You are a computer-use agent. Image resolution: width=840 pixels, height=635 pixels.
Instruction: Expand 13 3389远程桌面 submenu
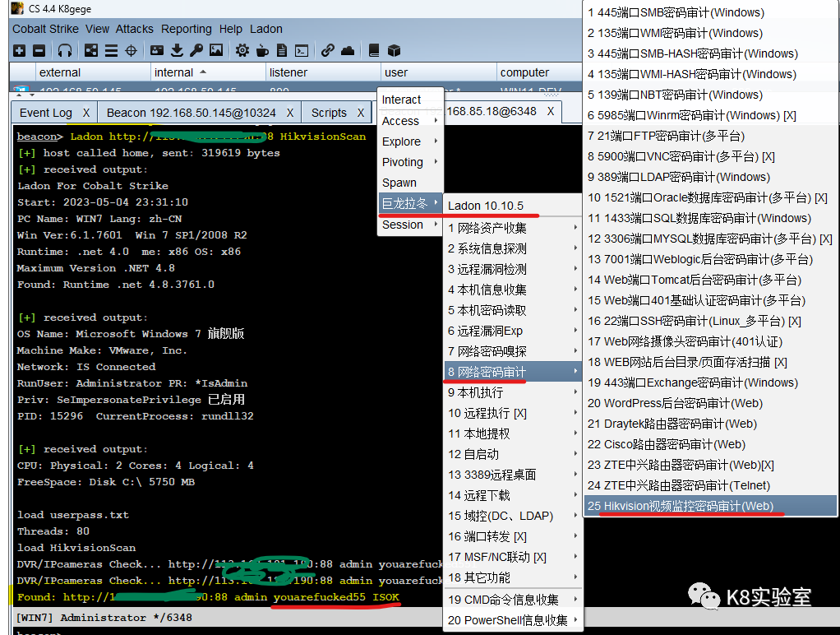point(513,475)
